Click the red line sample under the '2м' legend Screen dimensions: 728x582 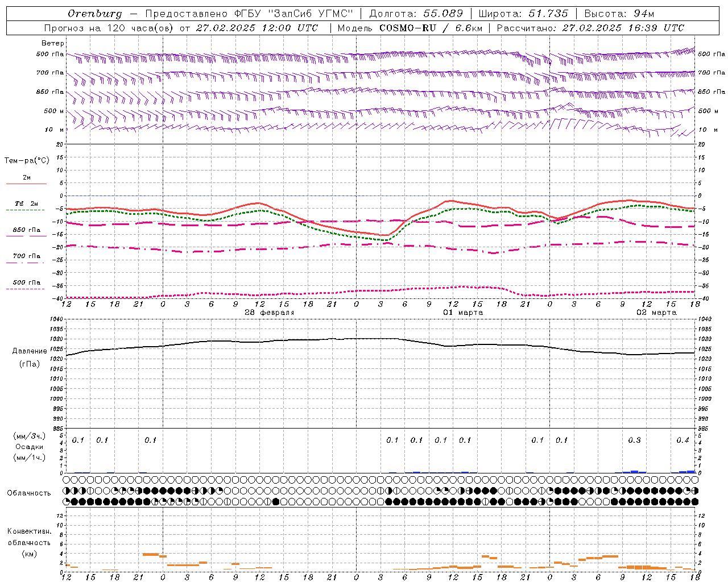(26, 184)
